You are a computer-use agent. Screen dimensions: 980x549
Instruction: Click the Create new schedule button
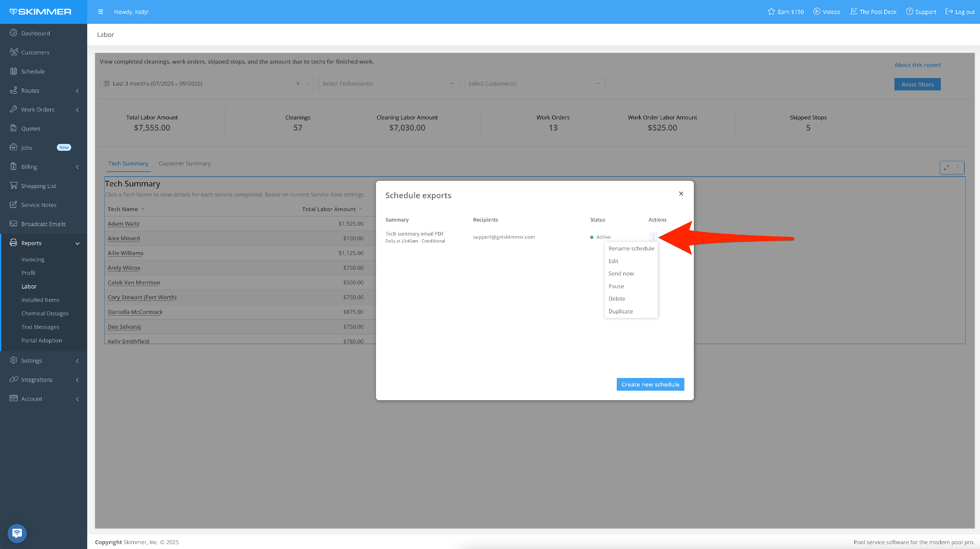click(x=650, y=384)
